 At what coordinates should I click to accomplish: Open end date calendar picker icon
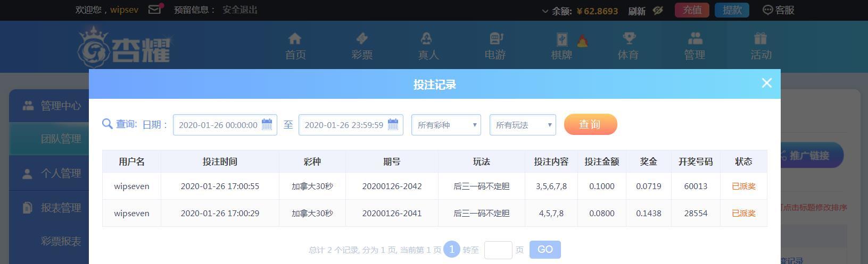[x=393, y=124]
